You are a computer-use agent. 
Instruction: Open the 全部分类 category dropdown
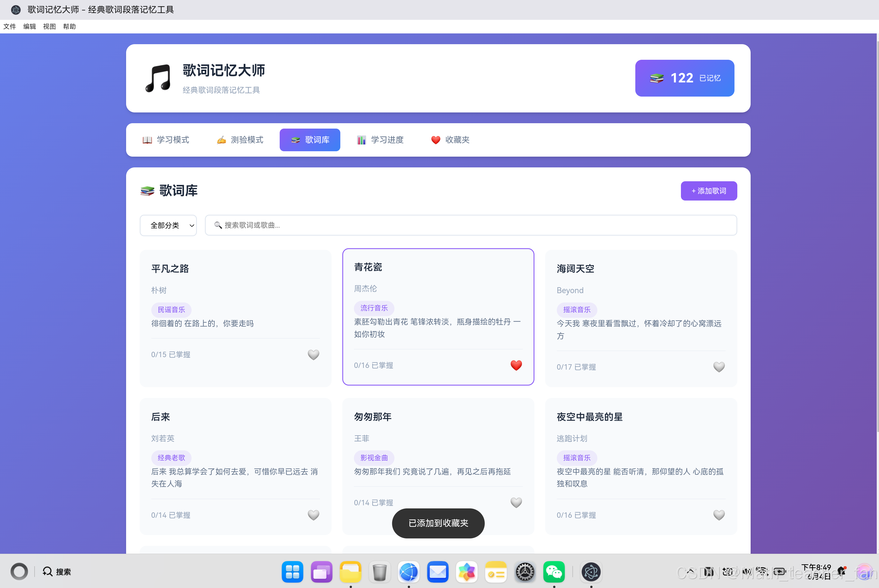click(x=168, y=225)
